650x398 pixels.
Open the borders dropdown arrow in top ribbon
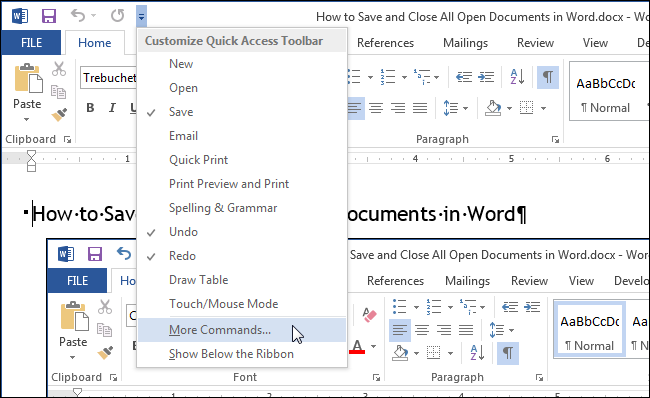(x=543, y=108)
